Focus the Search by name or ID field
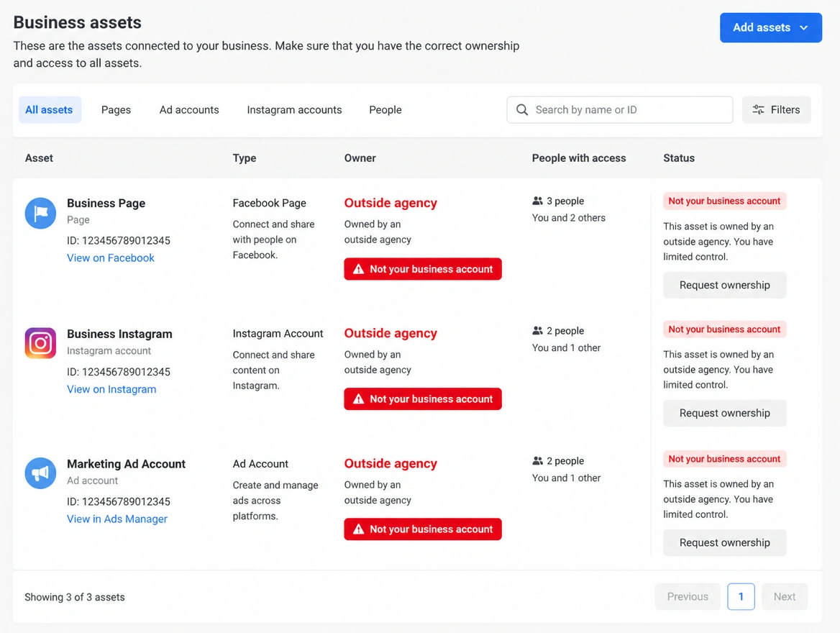840x633 pixels. pos(619,110)
